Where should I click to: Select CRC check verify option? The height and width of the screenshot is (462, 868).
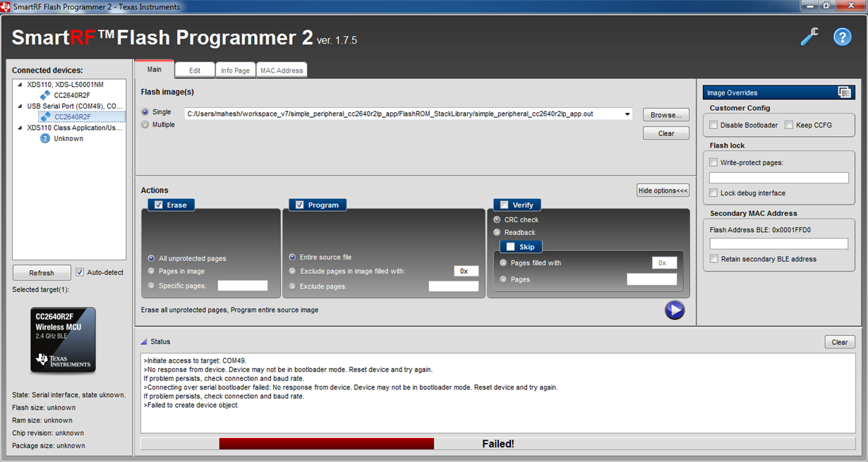click(x=498, y=220)
